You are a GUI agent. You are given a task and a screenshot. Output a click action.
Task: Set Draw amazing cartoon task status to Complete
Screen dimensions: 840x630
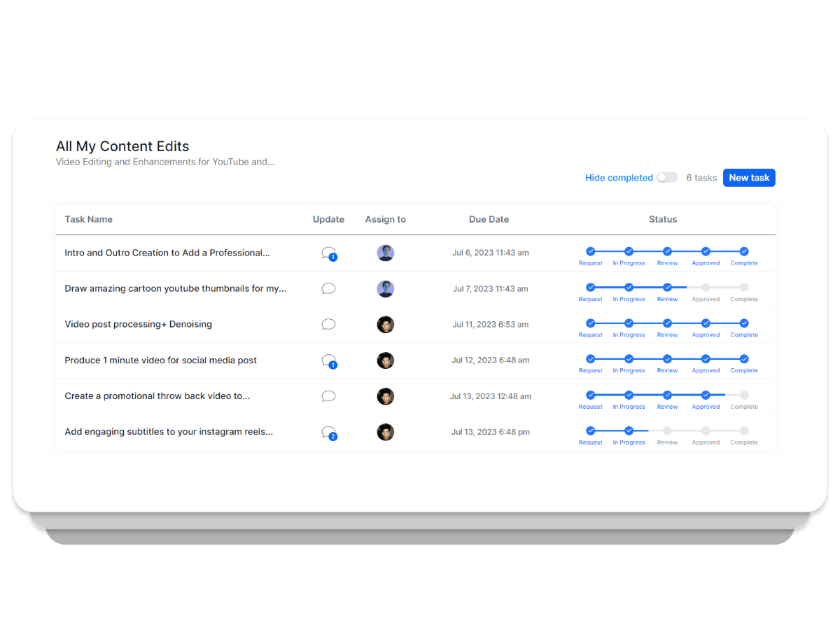(x=744, y=287)
